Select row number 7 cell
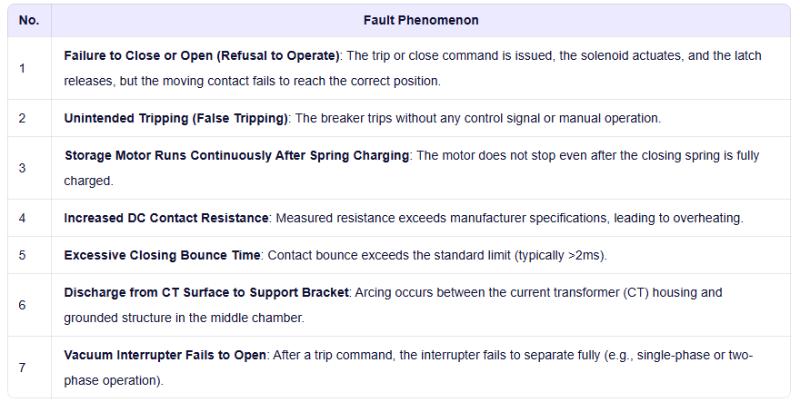Image resolution: width=800 pixels, height=402 pixels. (x=22, y=367)
